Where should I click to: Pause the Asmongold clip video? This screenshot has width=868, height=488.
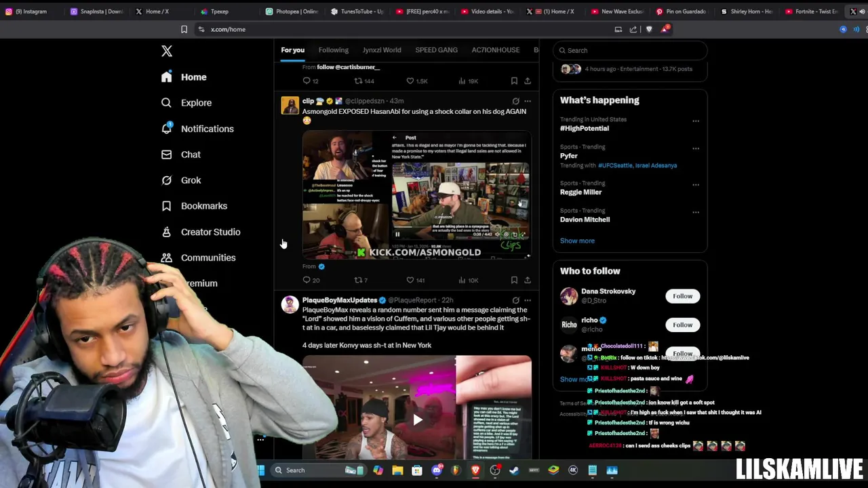[x=397, y=235]
